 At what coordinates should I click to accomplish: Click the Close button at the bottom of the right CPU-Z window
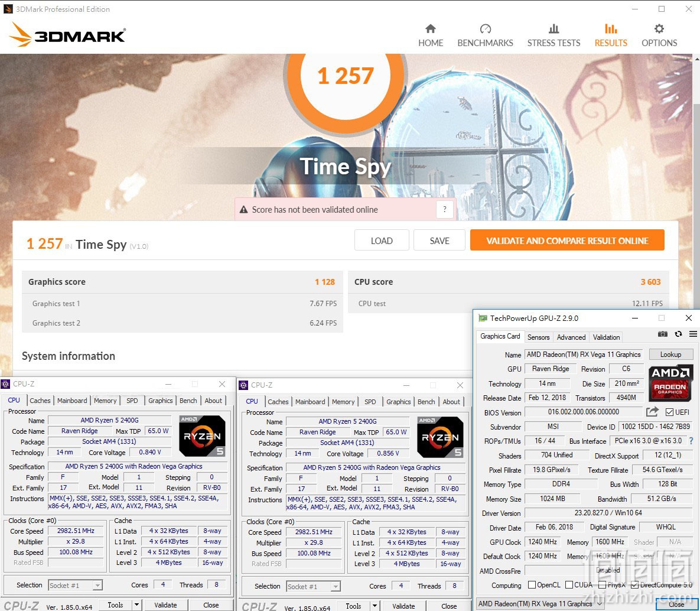point(449,606)
